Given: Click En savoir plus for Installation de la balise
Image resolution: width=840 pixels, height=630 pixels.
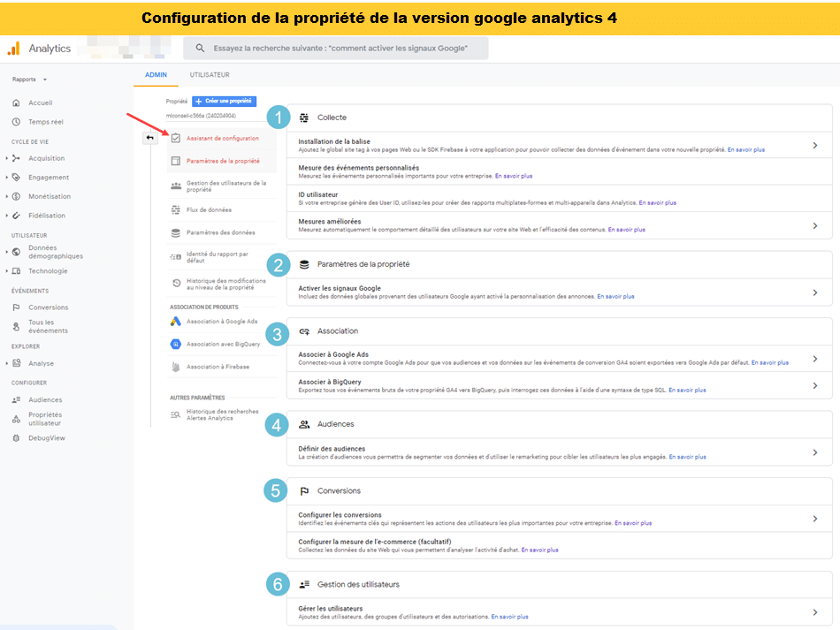Looking at the screenshot, I should pos(745,150).
